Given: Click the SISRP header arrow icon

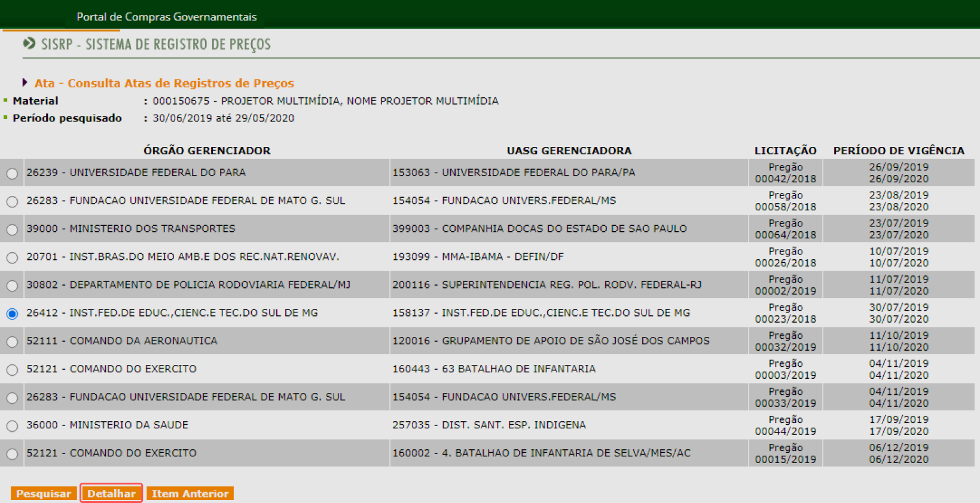Looking at the screenshot, I should (29, 44).
